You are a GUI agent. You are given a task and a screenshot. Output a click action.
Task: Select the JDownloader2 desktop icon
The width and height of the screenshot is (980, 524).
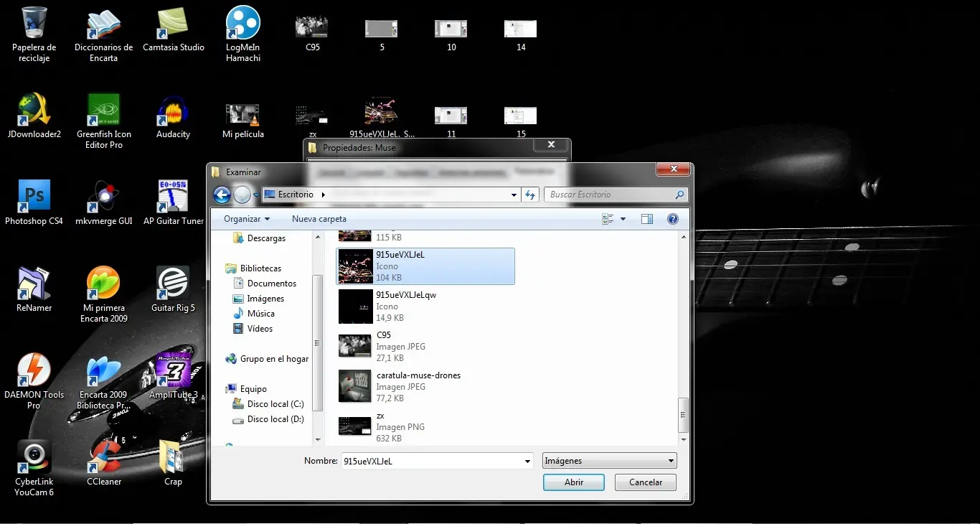[34, 116]
